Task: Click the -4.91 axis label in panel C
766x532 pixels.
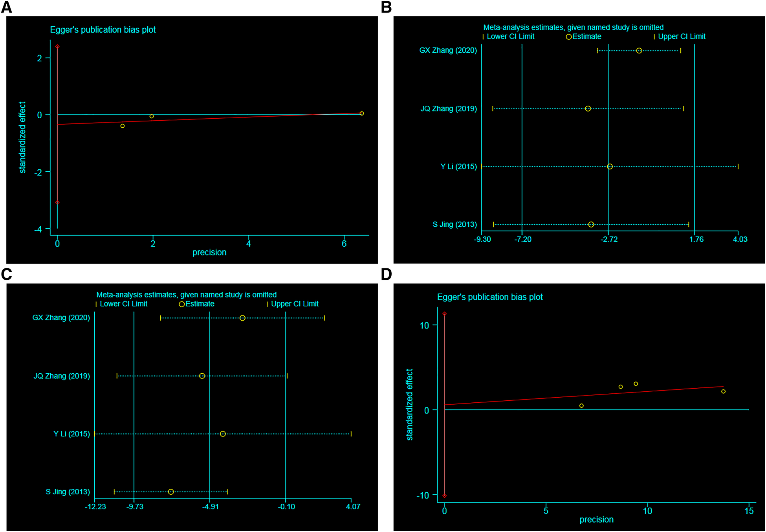Action: point(211,506)
